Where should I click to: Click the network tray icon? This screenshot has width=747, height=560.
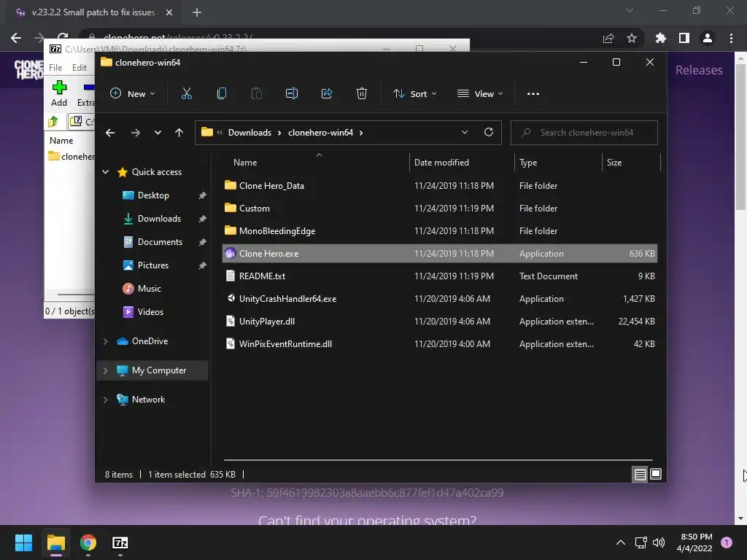tap(640, 542)
